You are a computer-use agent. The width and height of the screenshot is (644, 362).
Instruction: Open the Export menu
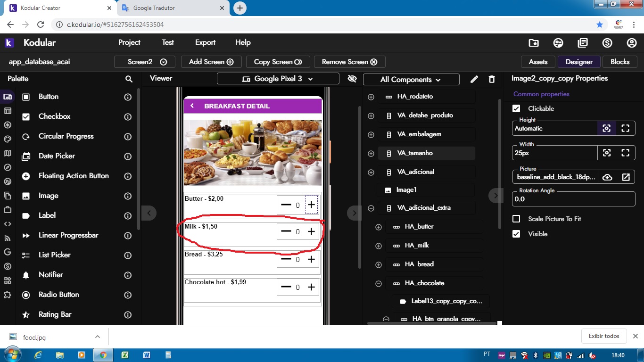(x=205, y=42)
